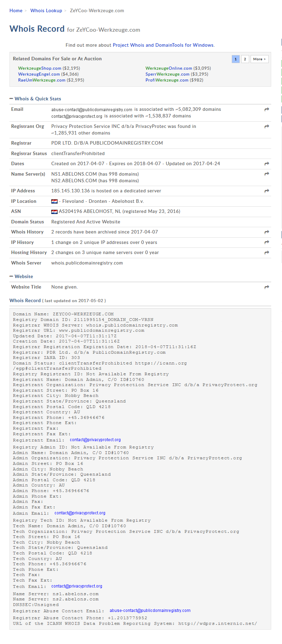
Task: Open Project Whois and DomainTools for Windows link
Action: pyautogui.click(x=163, y=45)
